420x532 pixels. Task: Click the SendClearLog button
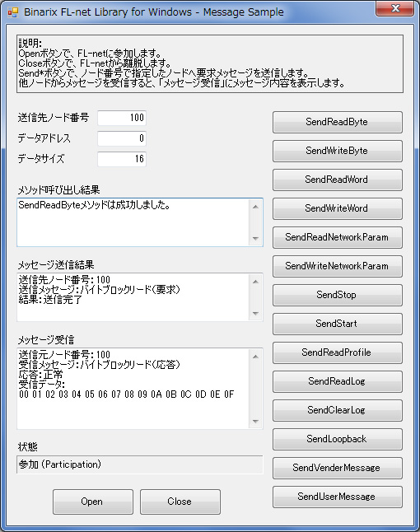click(337, 411)
